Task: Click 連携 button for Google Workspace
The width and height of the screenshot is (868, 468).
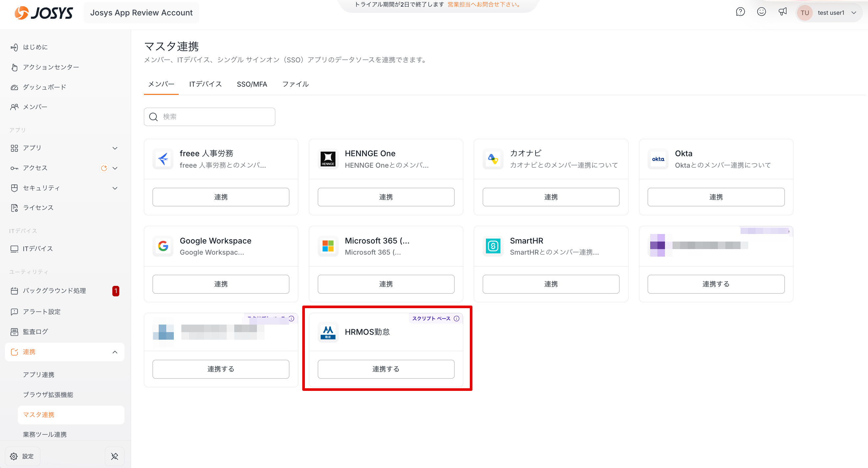Action: [221, 284]
